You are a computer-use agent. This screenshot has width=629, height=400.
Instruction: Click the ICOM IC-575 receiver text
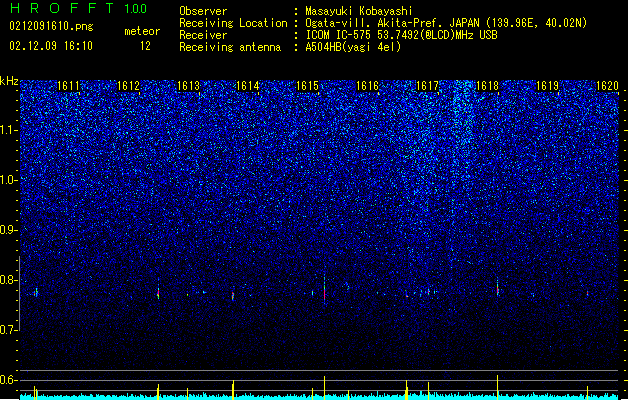point(401,35)
